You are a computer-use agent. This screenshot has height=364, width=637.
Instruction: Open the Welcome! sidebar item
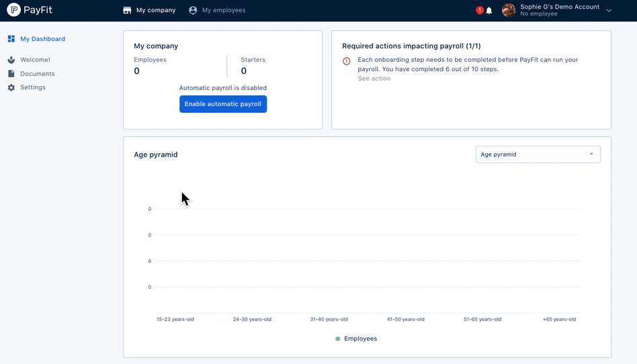point(36,60)
